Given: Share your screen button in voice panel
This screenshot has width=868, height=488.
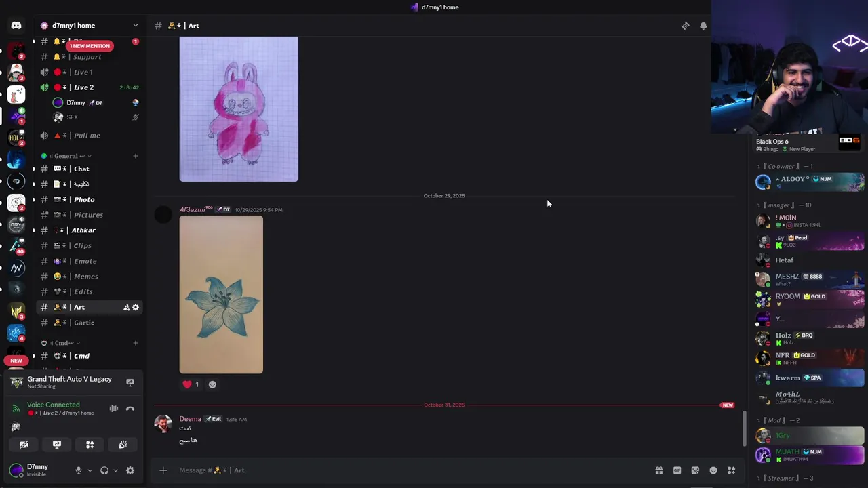Looking at the screenshot, I should click(x=57, y=445).
